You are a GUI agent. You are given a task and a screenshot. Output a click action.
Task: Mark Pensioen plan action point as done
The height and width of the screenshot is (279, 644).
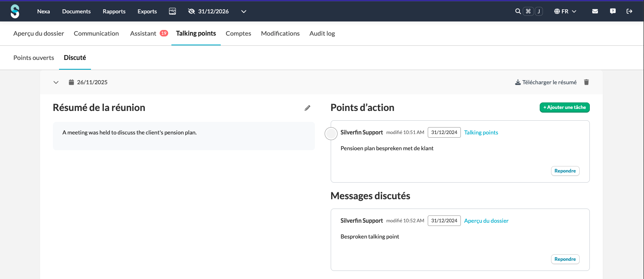pyautogui.click(x=331, y=134)
